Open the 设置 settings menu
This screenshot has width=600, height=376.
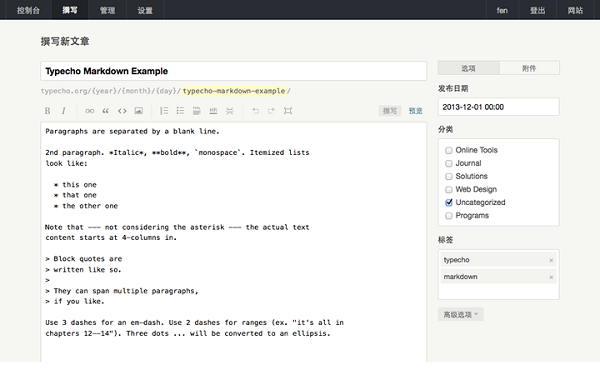point(145,10)
